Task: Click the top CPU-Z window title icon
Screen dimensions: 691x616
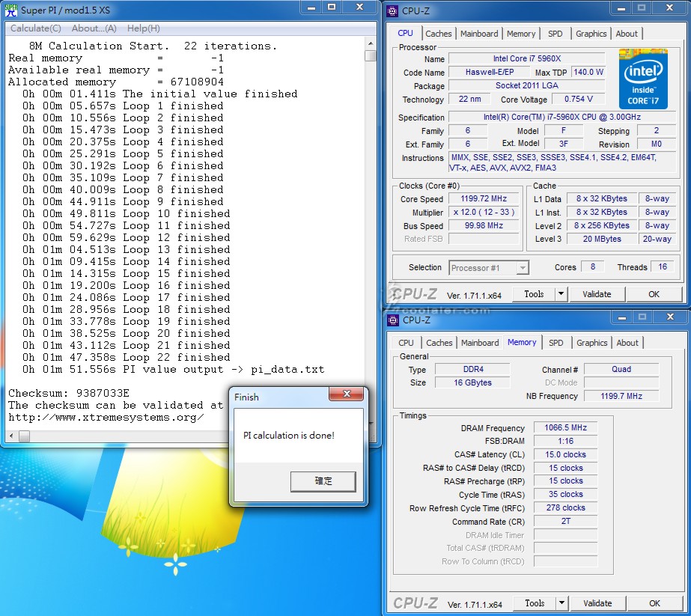Action: tap(392, 10)
